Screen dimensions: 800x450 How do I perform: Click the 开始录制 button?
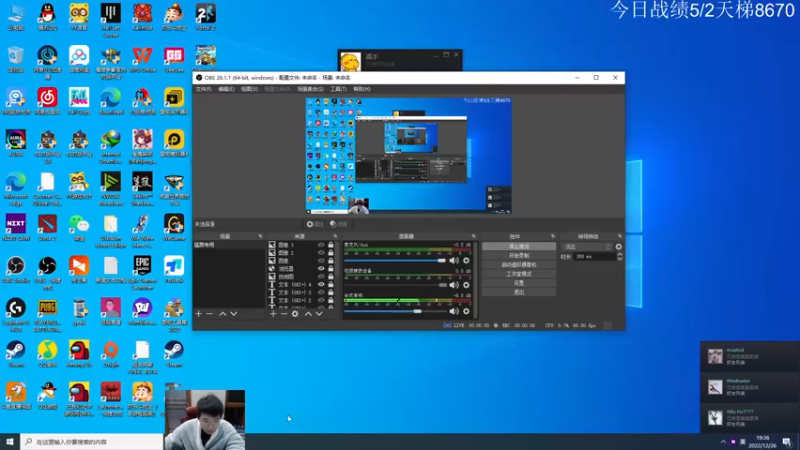point(519,256)
